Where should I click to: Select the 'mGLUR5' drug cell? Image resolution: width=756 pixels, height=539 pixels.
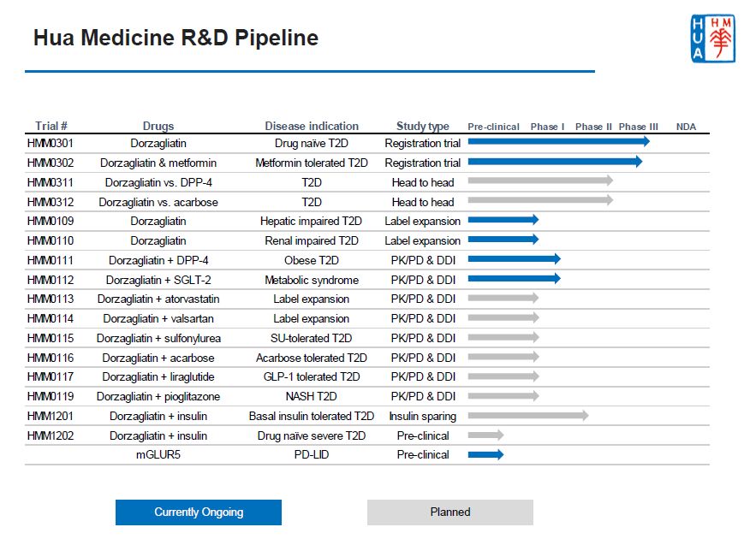click(158, 454)
